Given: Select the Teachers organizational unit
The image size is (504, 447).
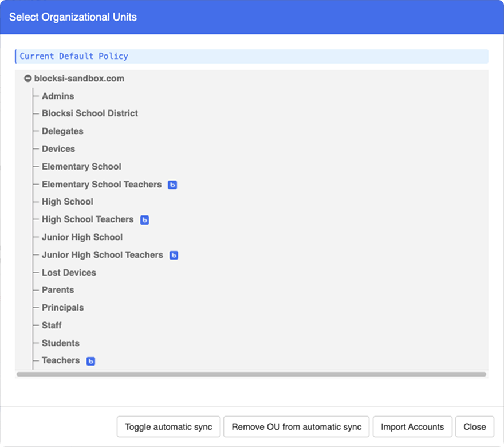Looking at the screenshot, I should pos(61,360).
